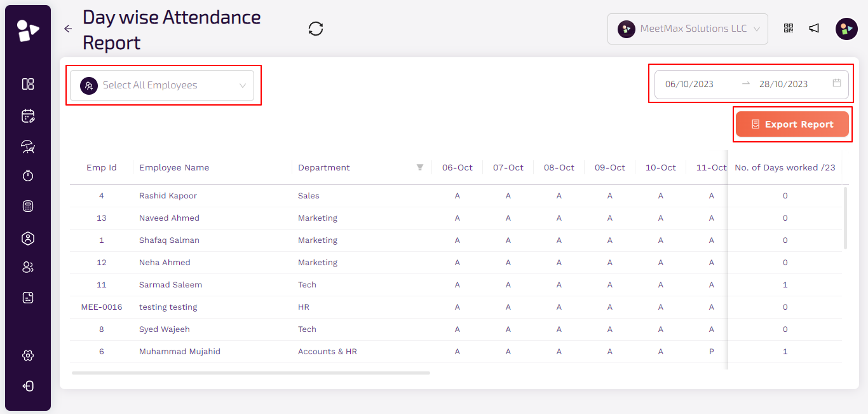The height and width of the screenshot is (414, 868).
Task: Click the 08-Oct column header
Action: (559, 168)
